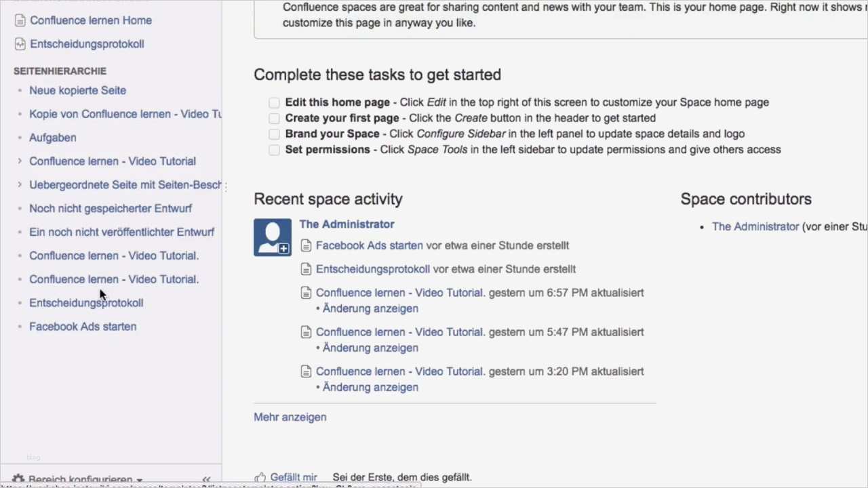
Task: Check the Edit this home page checkbox
Action: [274, 102]
